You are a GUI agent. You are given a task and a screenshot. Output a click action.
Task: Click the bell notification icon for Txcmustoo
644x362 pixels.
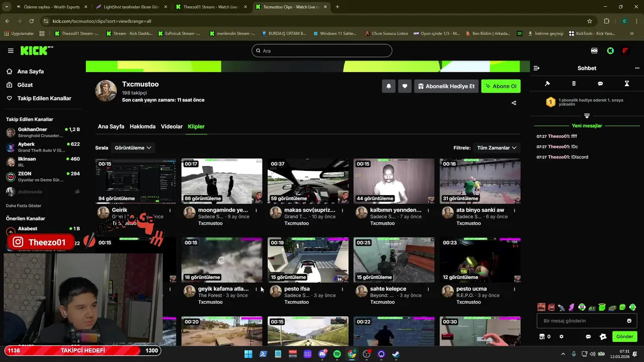coord(388,86)
